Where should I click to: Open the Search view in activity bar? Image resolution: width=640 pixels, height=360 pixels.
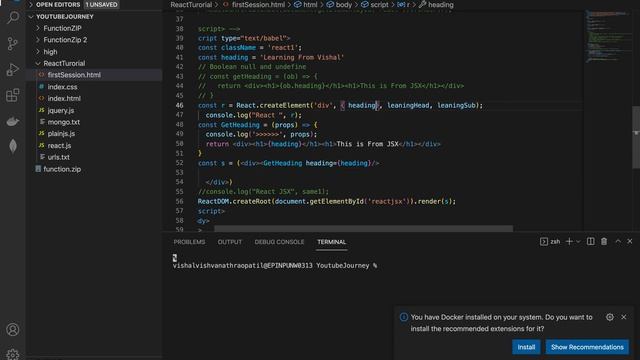[x=13, y=18]
